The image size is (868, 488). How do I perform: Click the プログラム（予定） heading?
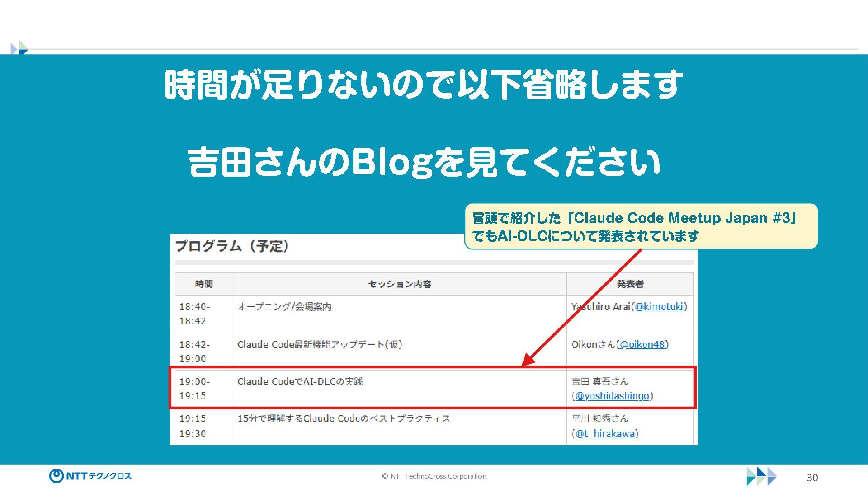pos(231,246)
